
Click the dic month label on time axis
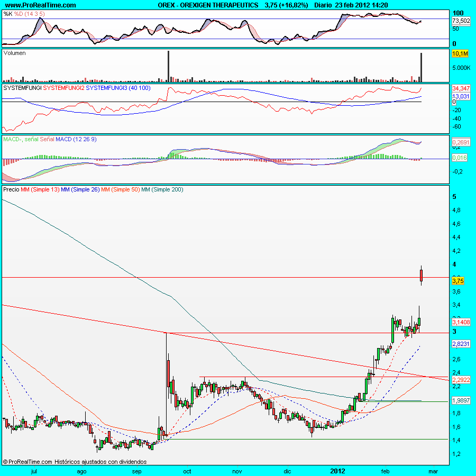tap(287, 471)
